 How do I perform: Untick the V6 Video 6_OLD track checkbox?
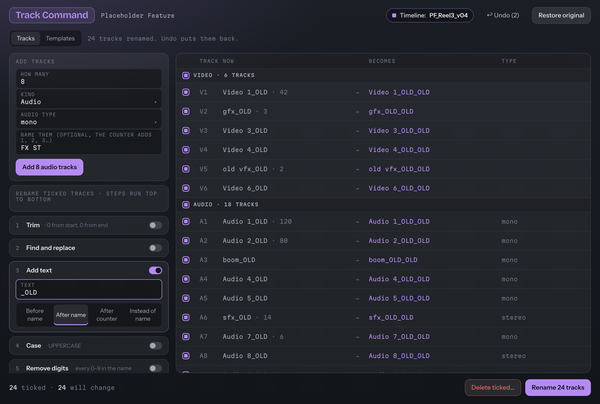tap(186, 188)
